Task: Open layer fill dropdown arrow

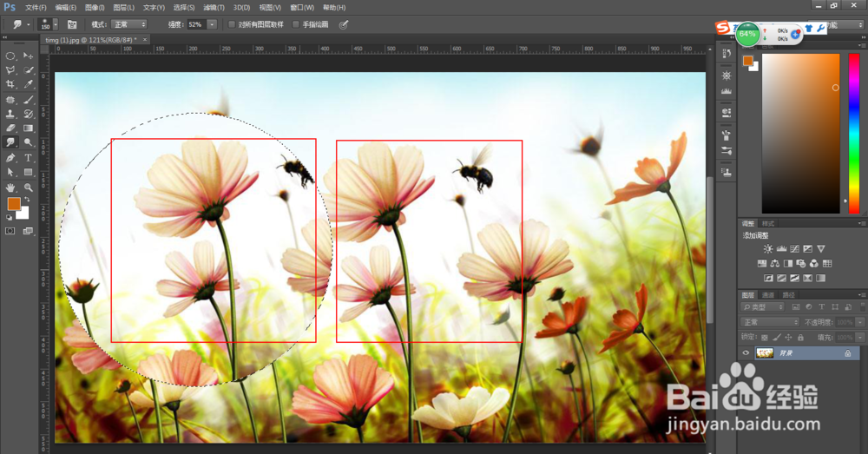Action: 859,337
